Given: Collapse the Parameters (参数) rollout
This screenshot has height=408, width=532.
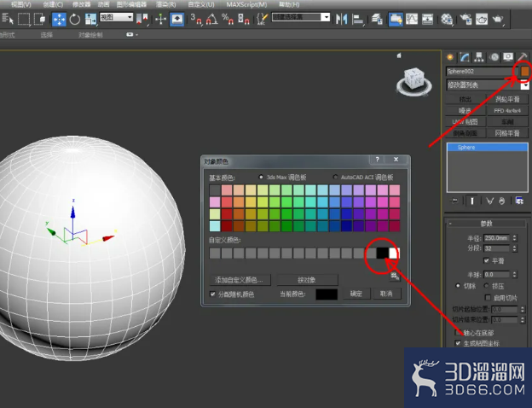Looking at the screenshot, I should tap(486, 224).
